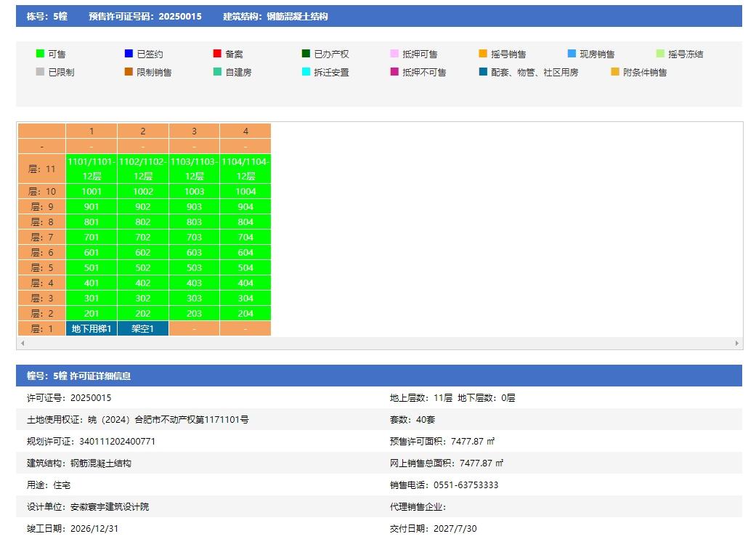Click the 土地使用权证 row text
Image resolution: width=756 pixels, height=547 pixels.
pyautogui.click(x=138, y=420)
